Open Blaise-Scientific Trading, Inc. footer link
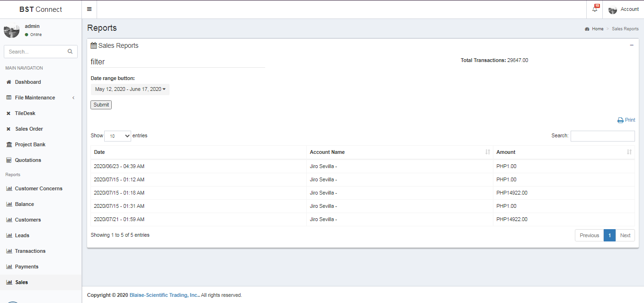This screenshot has height=303, width=644. pyautogui.click(x=163, y=295)
